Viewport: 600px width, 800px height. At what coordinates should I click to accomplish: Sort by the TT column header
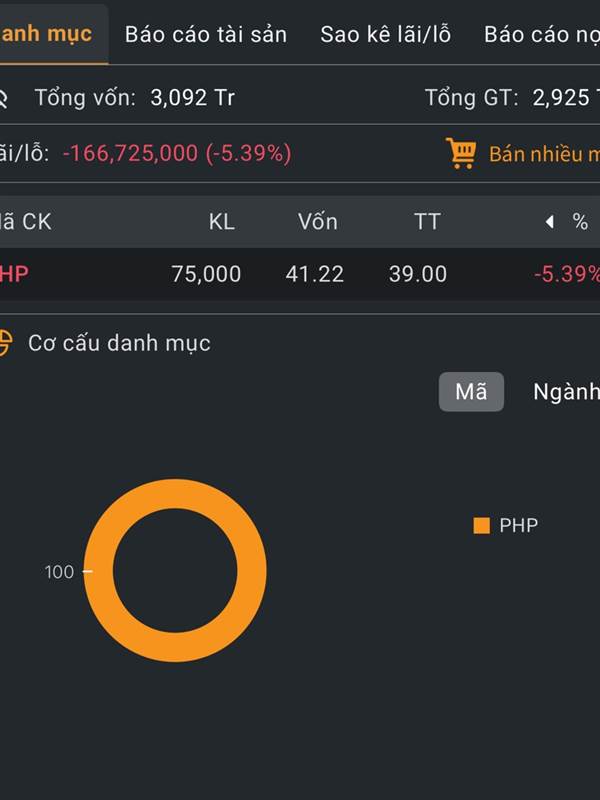coord(427,222)
